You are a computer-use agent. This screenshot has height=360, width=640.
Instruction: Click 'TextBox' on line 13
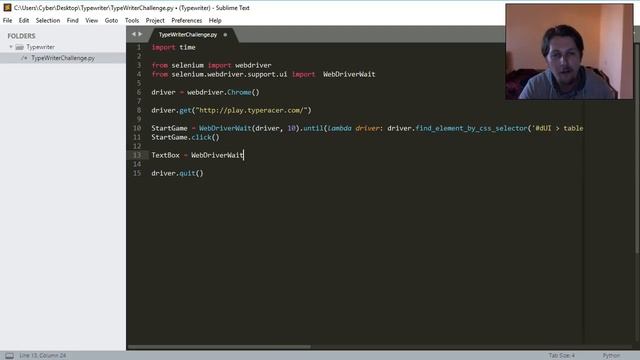point(165,155)
